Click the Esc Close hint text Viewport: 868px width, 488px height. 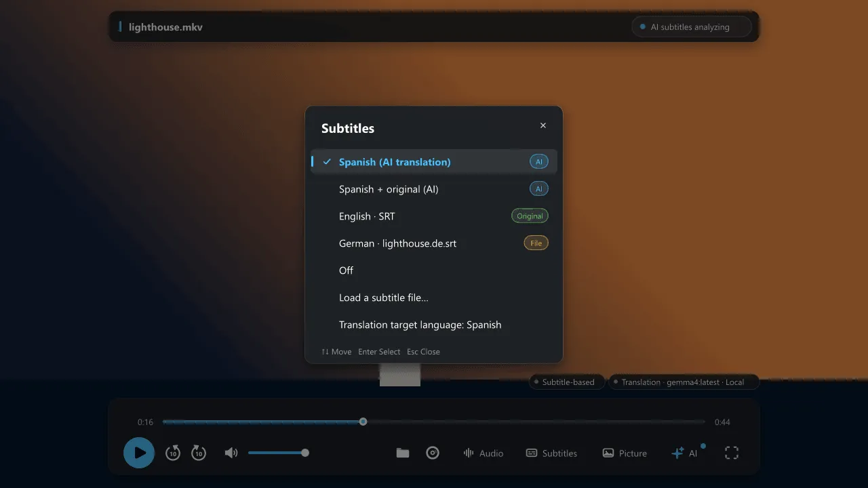tap(423, 352)
